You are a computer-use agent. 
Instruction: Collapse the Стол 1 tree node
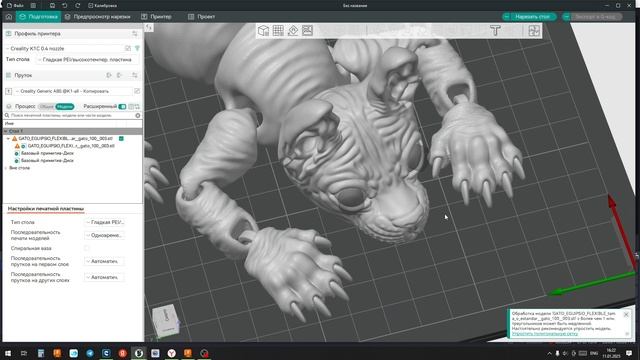[6, 131]
